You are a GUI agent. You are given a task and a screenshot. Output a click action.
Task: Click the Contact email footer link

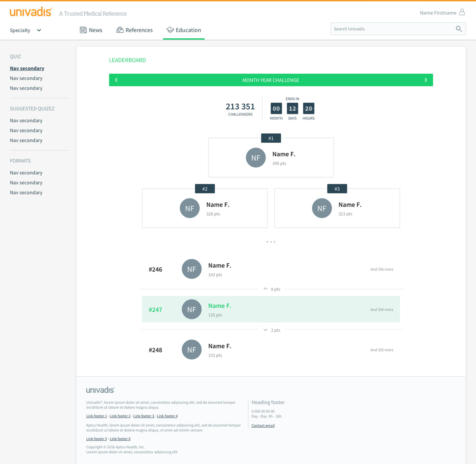[x=263, y=426]
